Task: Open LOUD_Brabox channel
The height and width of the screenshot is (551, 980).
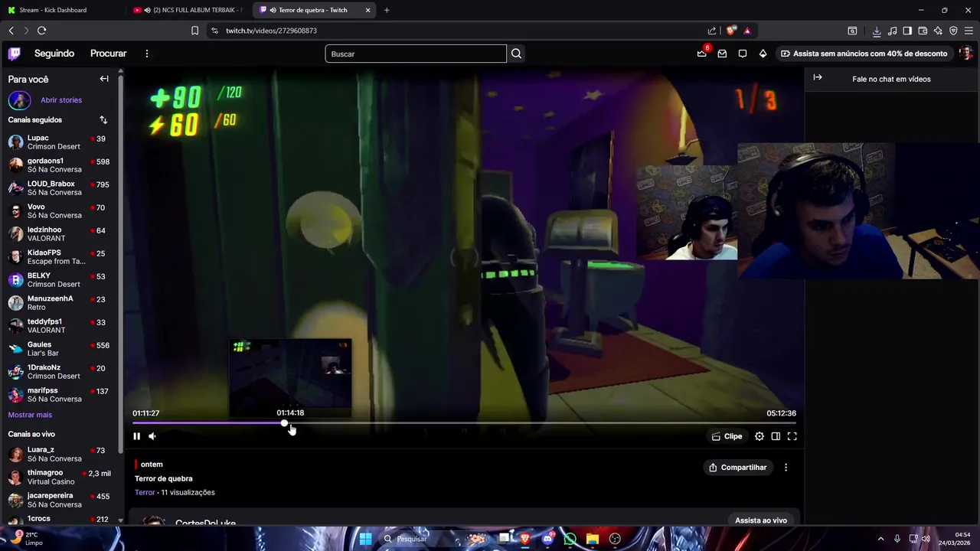Action: 60,188
